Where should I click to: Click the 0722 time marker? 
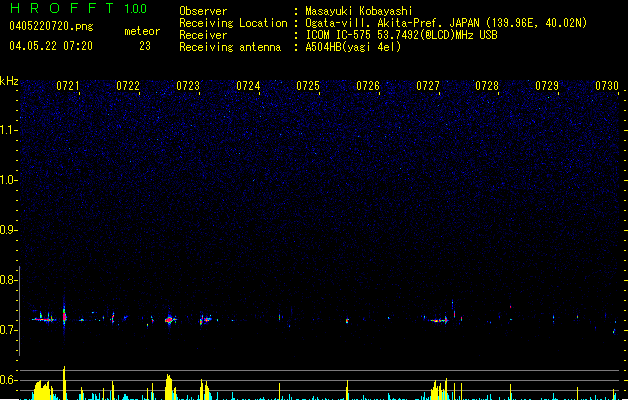(x=128, y=86)
